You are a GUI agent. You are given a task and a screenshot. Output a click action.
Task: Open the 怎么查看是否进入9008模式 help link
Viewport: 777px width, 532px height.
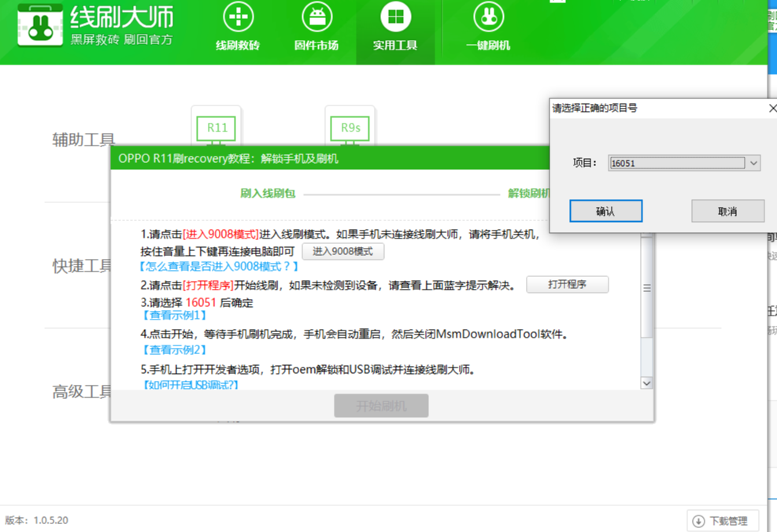(219, 267)
